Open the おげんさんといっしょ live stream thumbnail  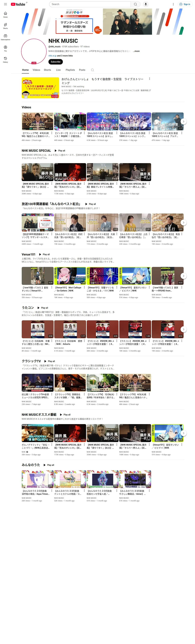pos(40,88)
